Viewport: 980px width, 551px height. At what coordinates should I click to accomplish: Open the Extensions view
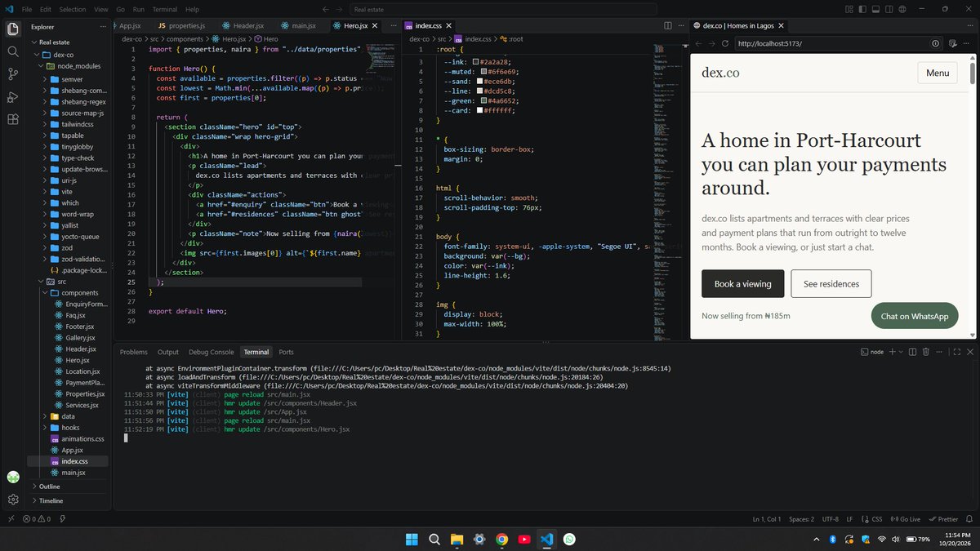pos(13,120)
